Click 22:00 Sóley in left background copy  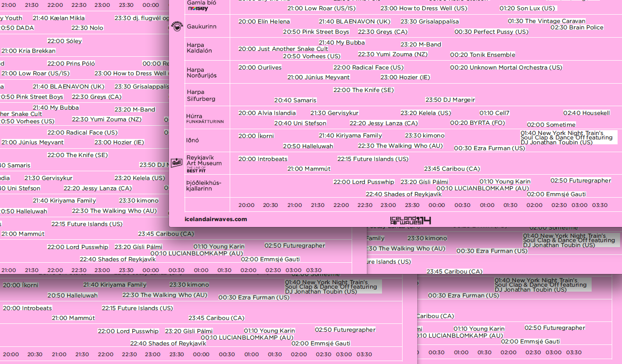tap(65, 41)
